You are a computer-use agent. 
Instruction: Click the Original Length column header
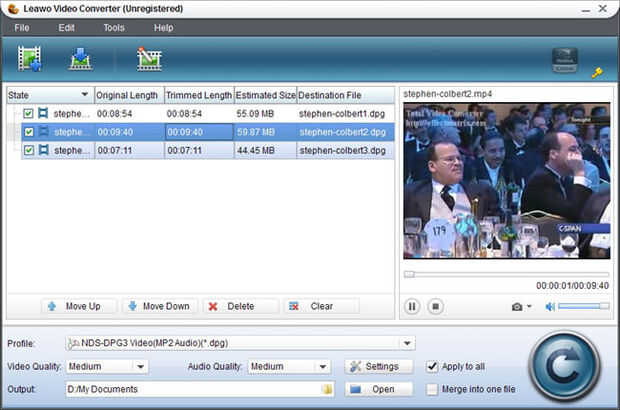(129, 95)
